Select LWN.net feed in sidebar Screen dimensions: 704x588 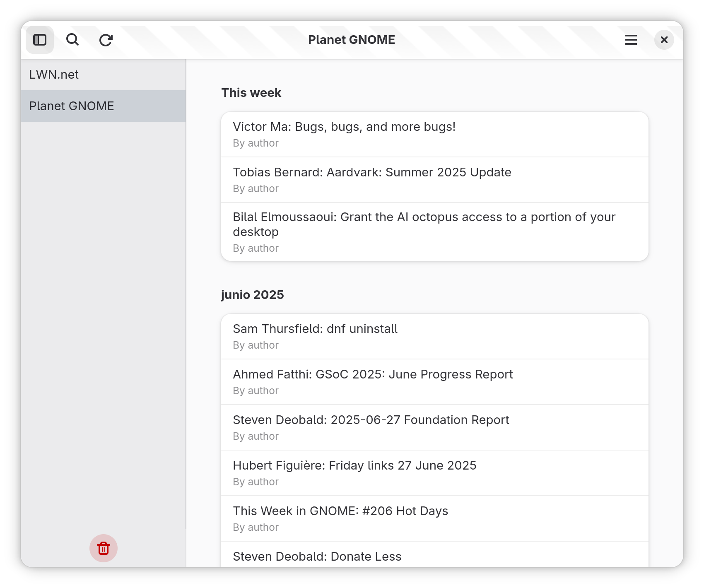(103, 75)
